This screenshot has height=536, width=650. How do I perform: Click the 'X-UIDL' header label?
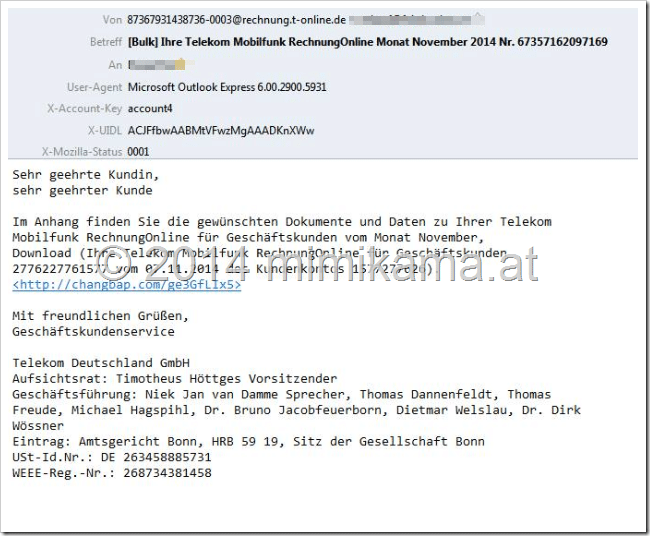click(x=105, y=131)
